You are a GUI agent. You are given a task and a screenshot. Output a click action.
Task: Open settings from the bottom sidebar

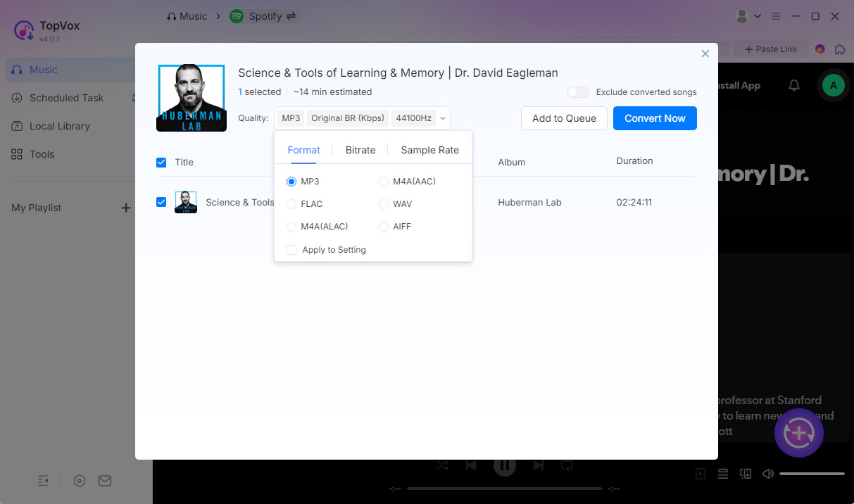click(80, 481)
